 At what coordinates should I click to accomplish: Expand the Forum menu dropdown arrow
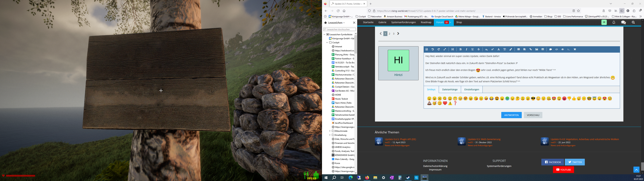tap(450, 22)
